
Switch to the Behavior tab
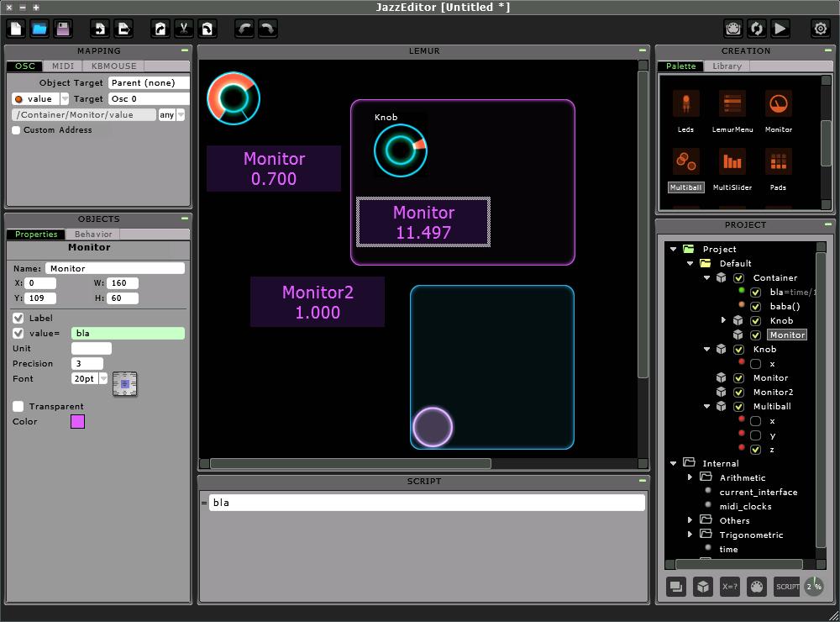[x=93, y=235]
